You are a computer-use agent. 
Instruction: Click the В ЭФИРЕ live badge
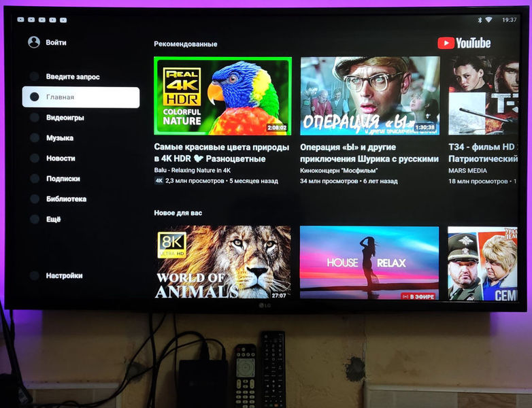[418, 296]
